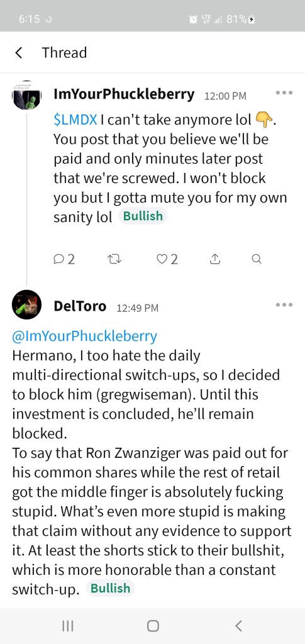Tap the Android home button
Viewport: 305px width, 644px height.
point(153,626)
